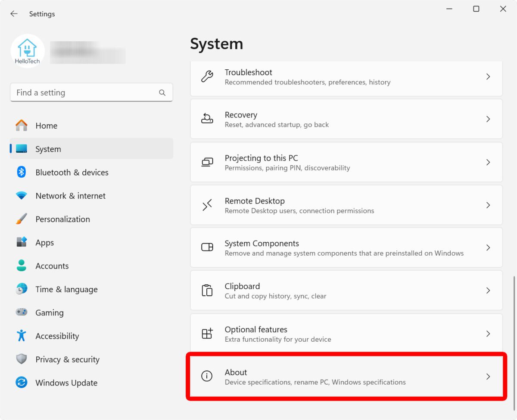The width and height of the screenshot is (517, 420).
Task: Select the Network & internet icon
Action: tap(21, 196)
